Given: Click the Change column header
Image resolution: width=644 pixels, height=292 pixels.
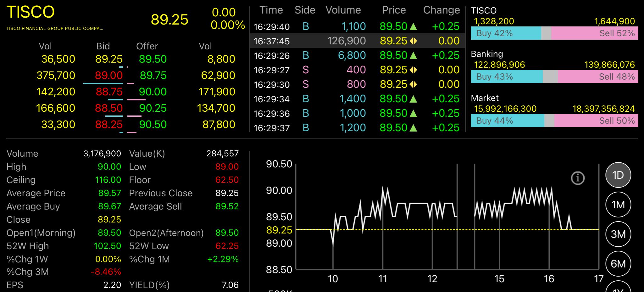Looking at the screenshot, I should pyautogui.click(x=441, y=10).
